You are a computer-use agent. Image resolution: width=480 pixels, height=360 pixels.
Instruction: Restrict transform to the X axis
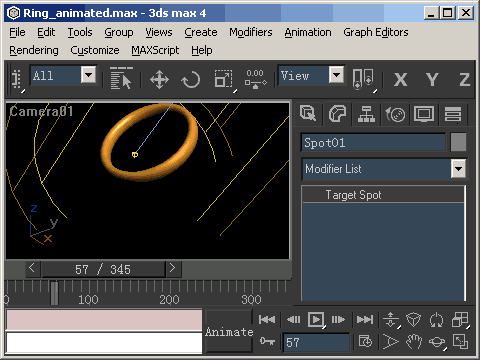point(400,80)
